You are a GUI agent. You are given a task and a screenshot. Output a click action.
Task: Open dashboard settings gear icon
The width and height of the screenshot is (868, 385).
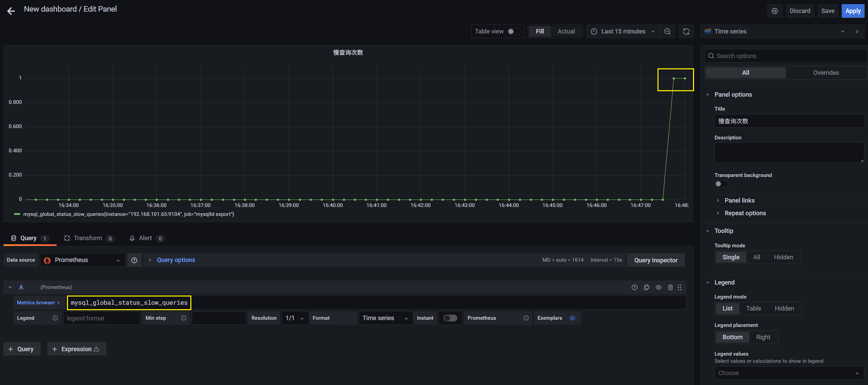click(775, 11)
